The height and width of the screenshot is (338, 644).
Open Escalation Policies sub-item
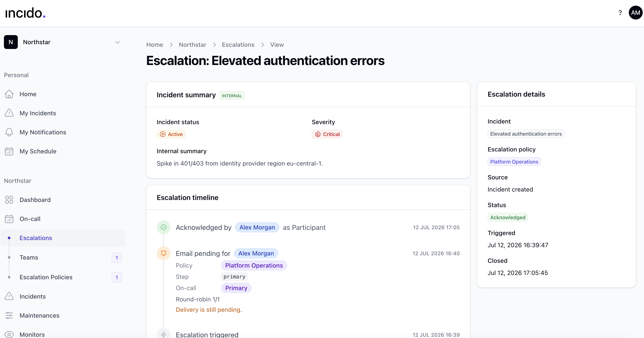point(46,277)
